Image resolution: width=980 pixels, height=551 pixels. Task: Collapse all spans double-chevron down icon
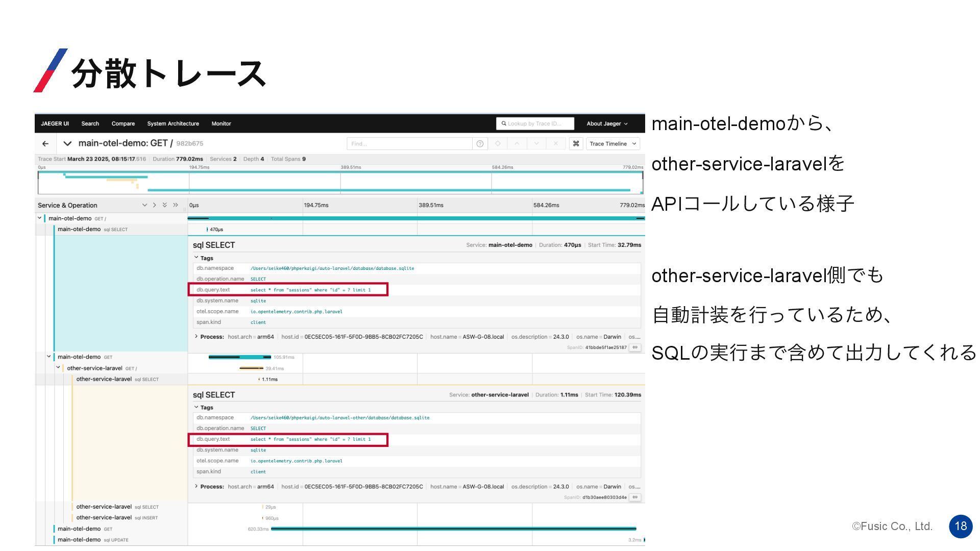(165, 205)
